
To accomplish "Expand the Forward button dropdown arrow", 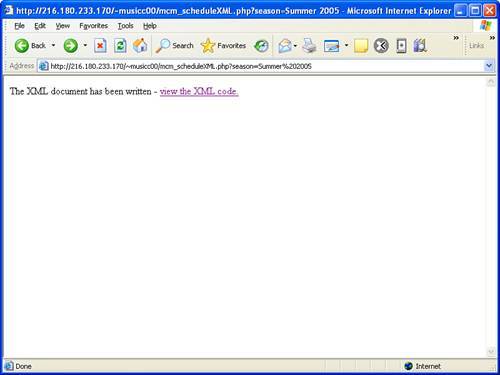I will click(x=85, y=45).
